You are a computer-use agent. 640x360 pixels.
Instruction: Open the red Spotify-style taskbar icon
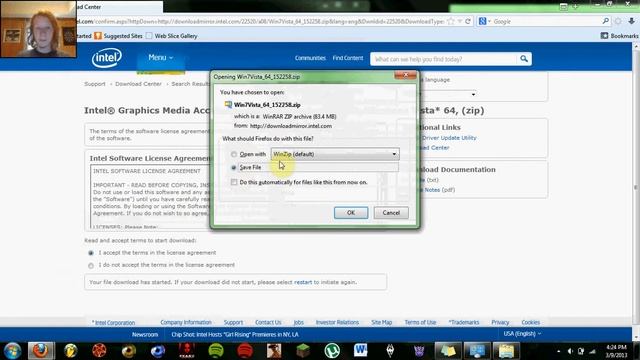pyautogui.click(x=245, y=351)
